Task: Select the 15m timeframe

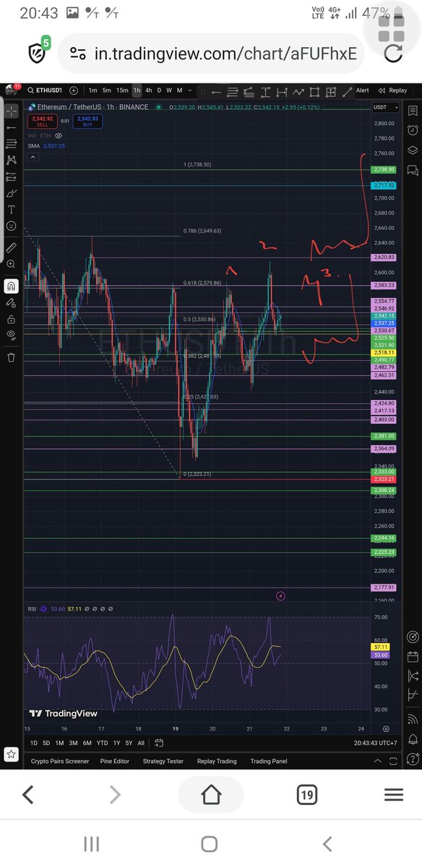Action: 122,90
